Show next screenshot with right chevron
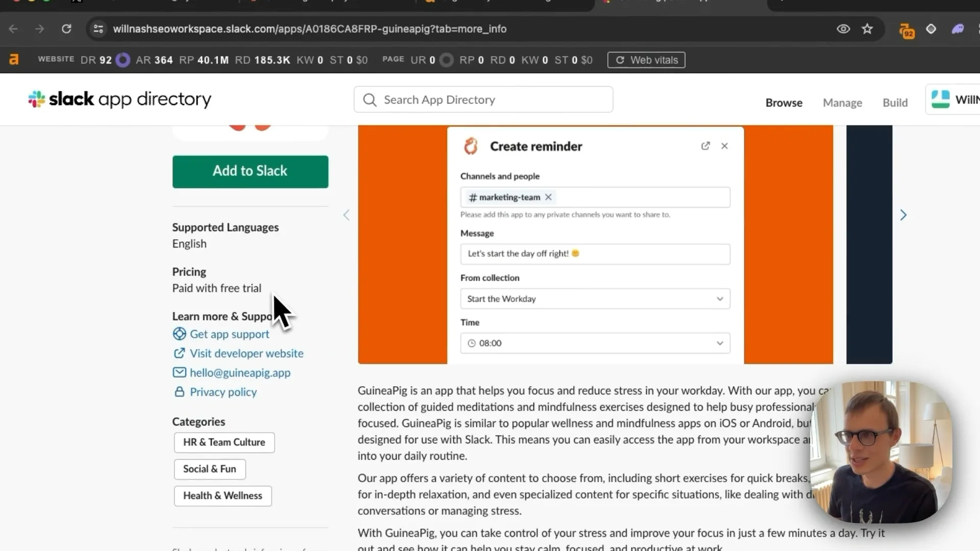The width and height of the screenshot is (980, 551). click(903, 215)
